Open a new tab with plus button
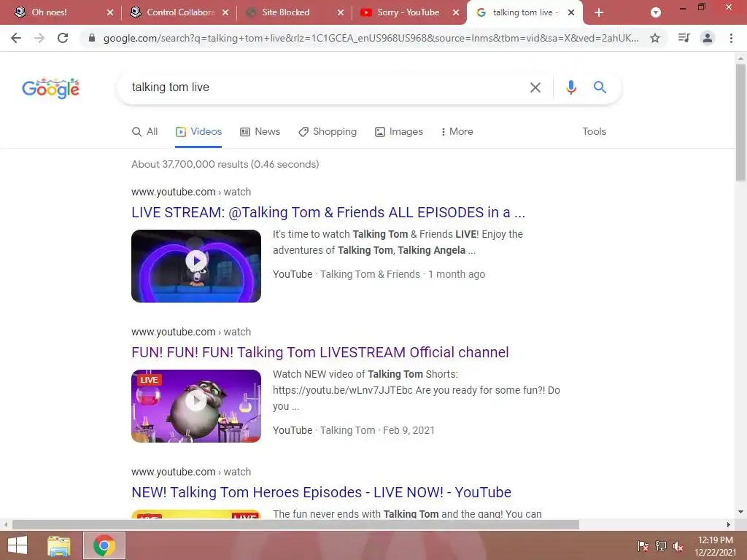The width and height of the screenshot is (747, 560). (x=599, y=13)
